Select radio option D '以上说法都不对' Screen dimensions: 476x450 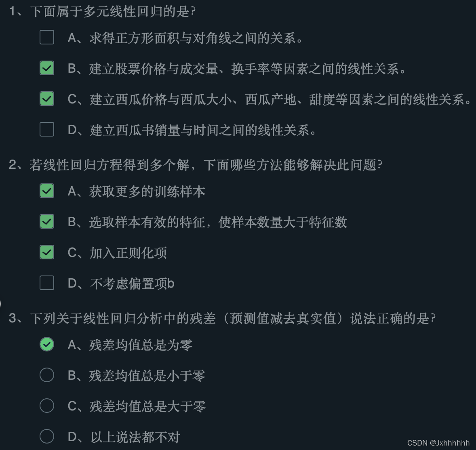click(x=46, y=436)
